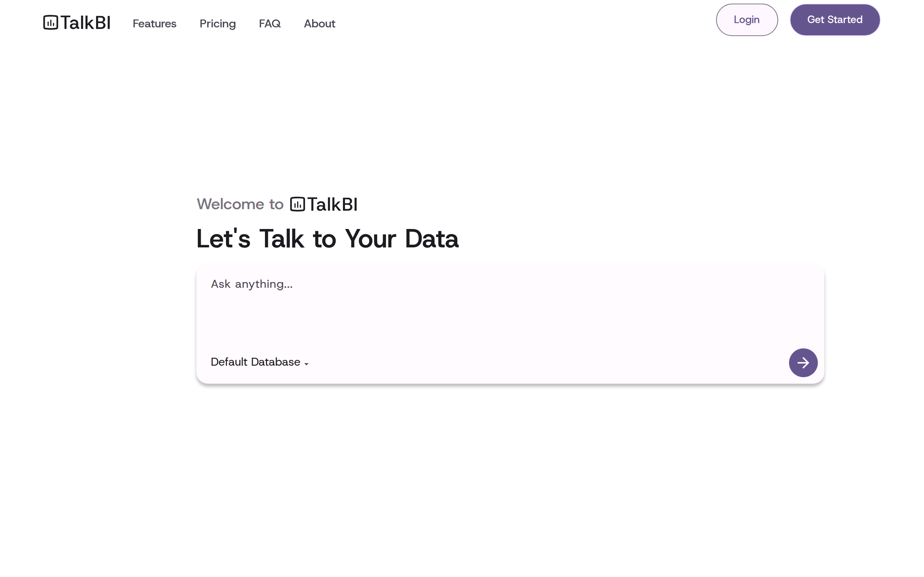Click the Login button
Image resolution: width=924 pixels, height=577 pixels.
pyautogui.click(x=746, y=20)
